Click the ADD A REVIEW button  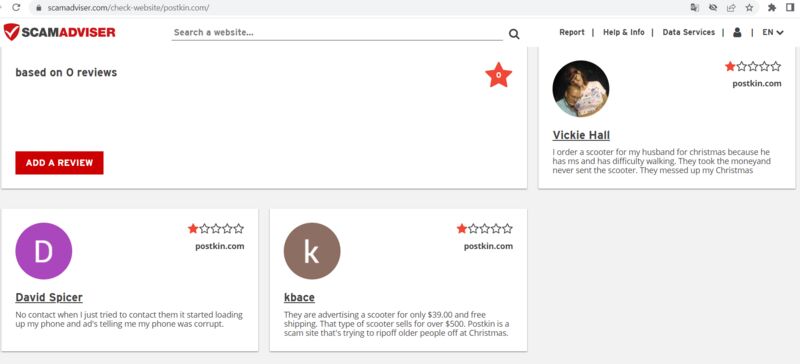[x=59, y=163]
